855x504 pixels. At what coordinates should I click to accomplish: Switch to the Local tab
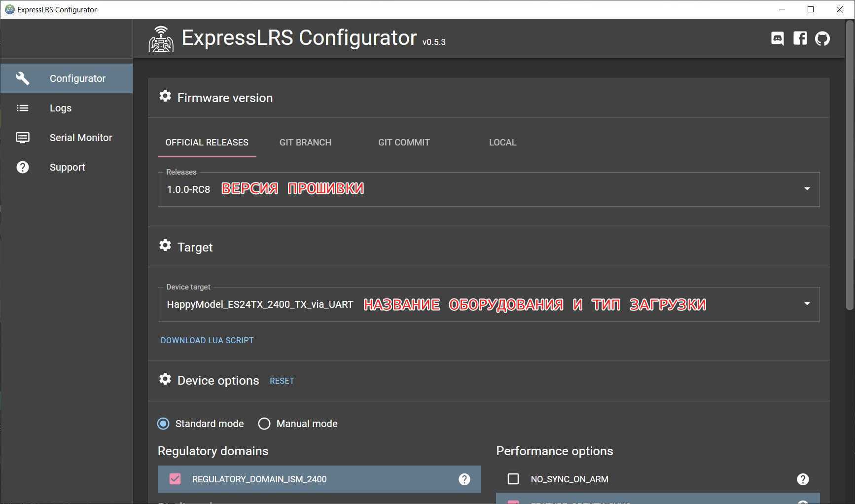coord(502,143)
